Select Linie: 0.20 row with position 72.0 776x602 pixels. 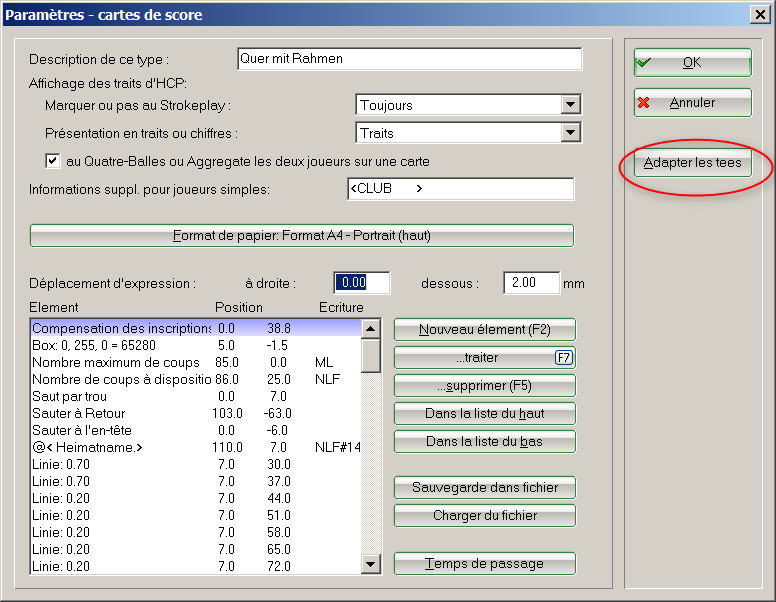click(196, 566)
